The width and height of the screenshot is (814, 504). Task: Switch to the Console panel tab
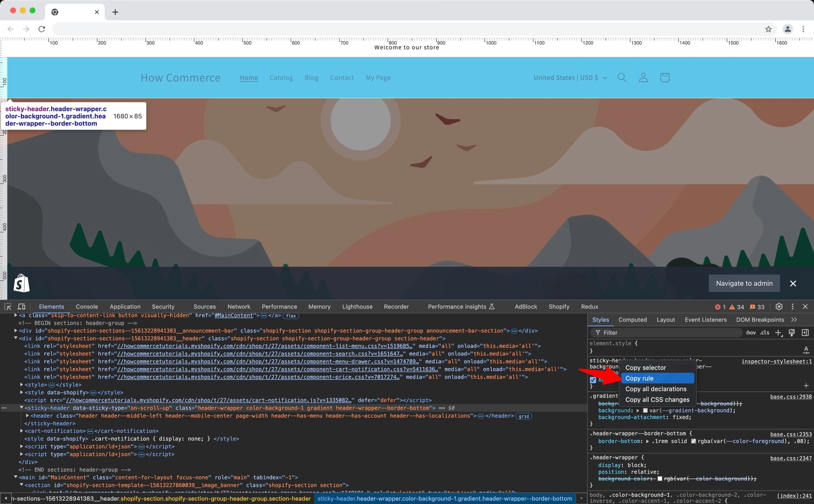[x=87, y=306]
